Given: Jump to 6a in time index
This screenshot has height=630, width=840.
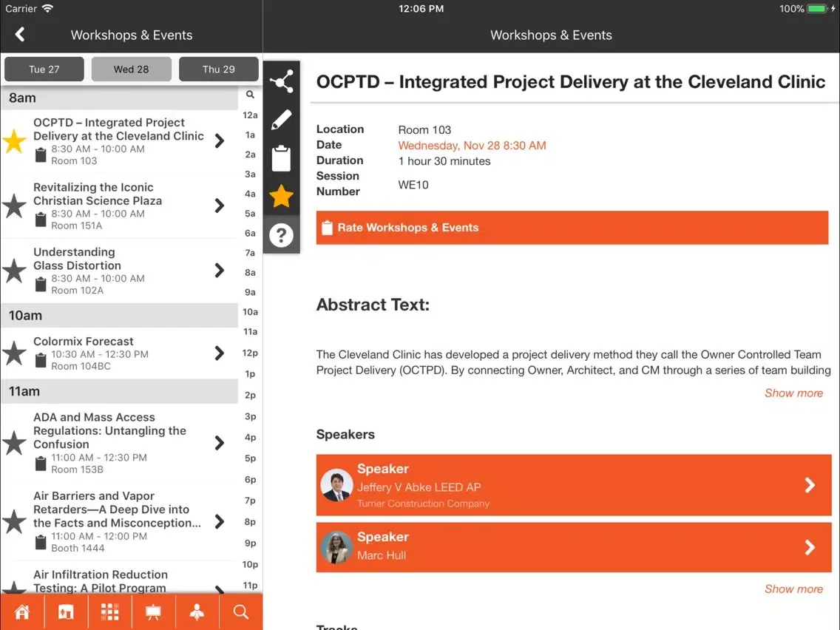Looking at the screenshot, I should click(x=250, y=233).
